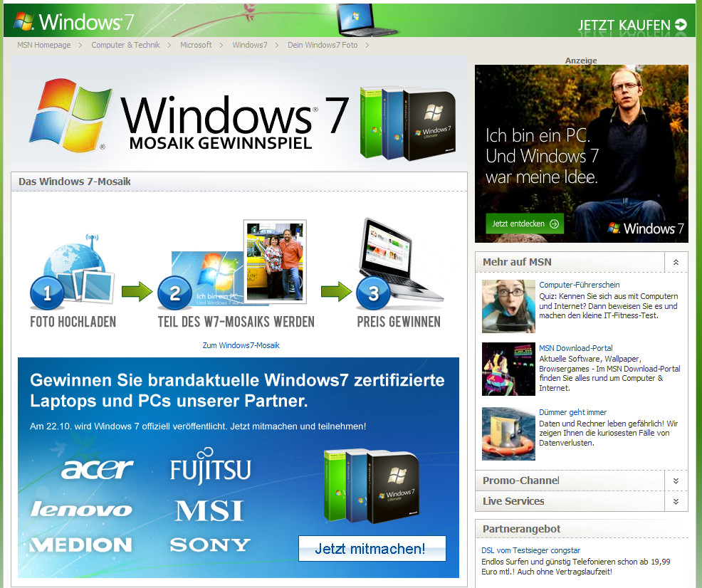Click the lenovo partner logo
The width and height of the screenshot is (702, 588).
tap(81, 509)
